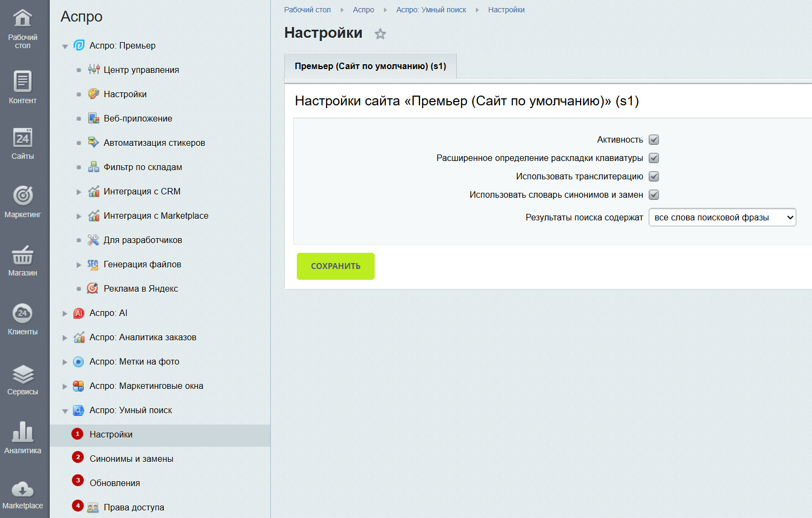
Task: Add the page to favorites with the star
Action: tap(381, 34)
